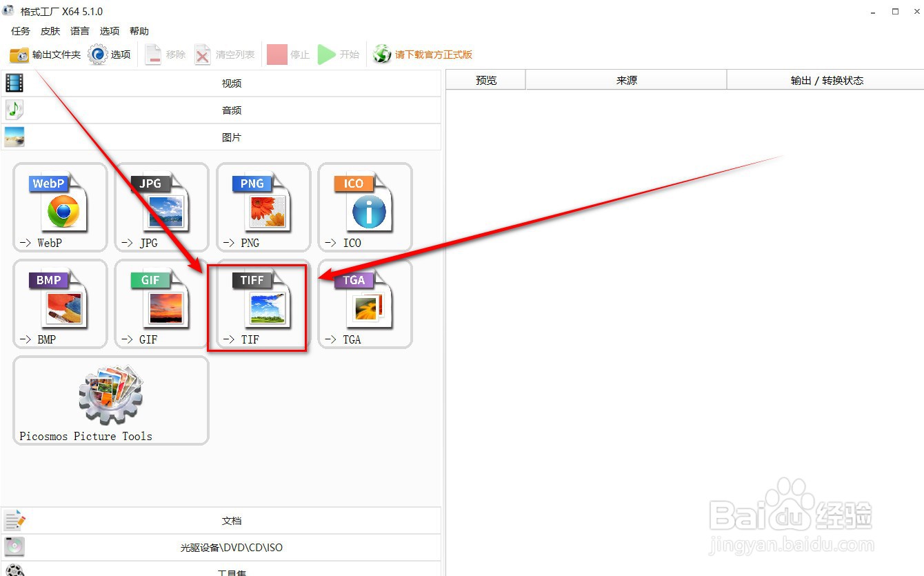Stop conversion with the 停止 button
This screenshot has width=924, height=576.
coord(288,54)
